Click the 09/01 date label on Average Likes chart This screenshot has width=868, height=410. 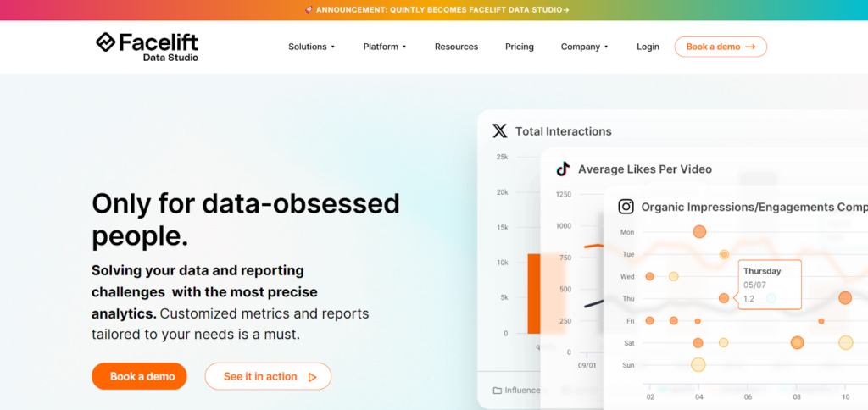587,366
